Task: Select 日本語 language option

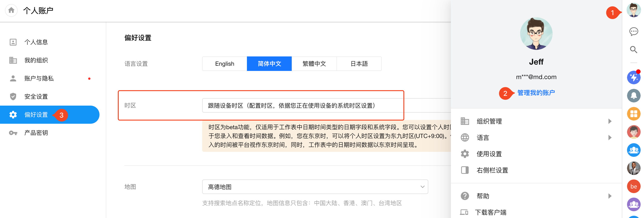Action: (359, 64)
